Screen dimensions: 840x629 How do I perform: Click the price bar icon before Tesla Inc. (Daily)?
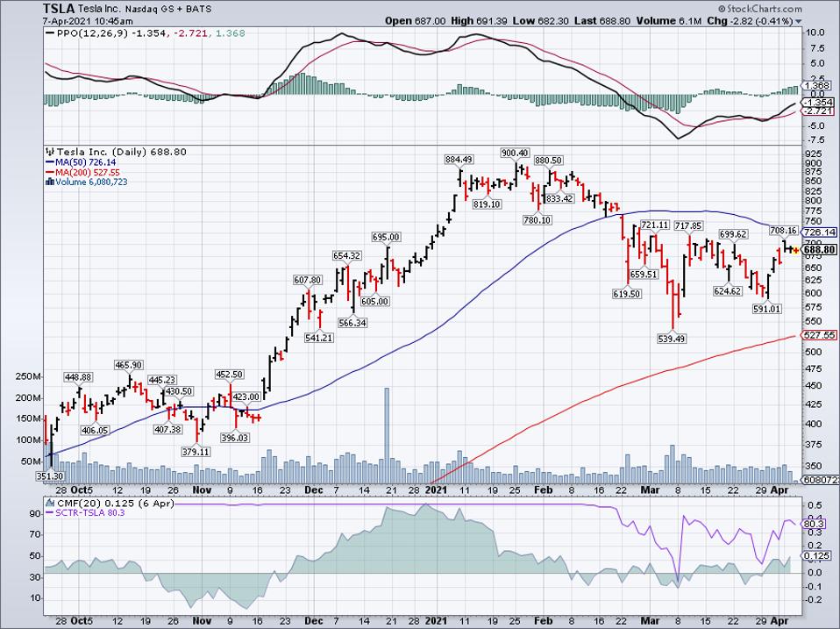click(x=51, y=152)
